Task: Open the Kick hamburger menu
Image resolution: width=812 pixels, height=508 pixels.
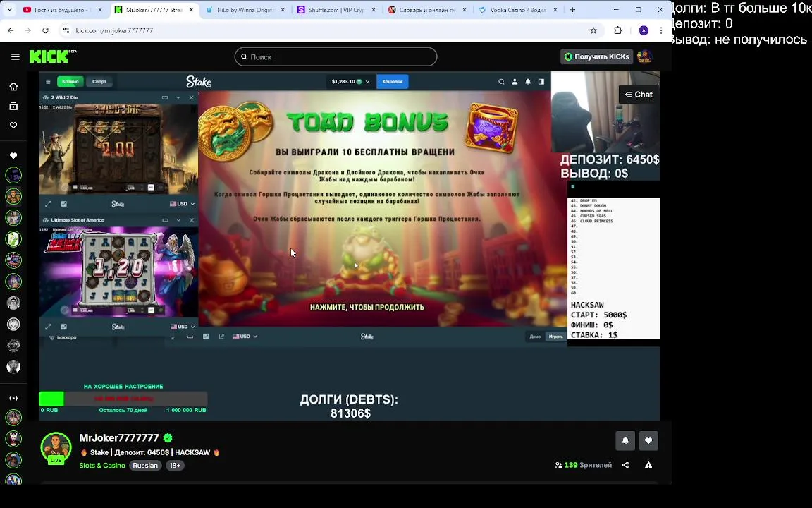Action: pyautogui.click(x=15, y=56)
